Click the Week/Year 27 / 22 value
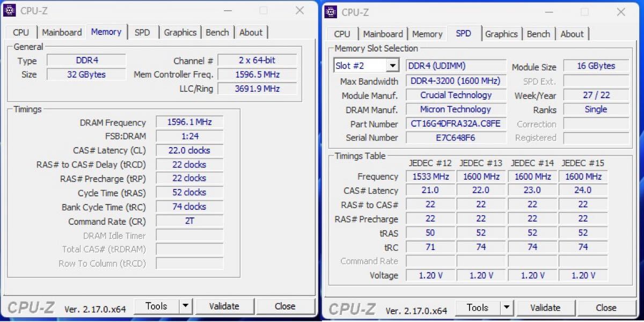Viewport: 644px width, 322px height. click(x=596, y=95)
